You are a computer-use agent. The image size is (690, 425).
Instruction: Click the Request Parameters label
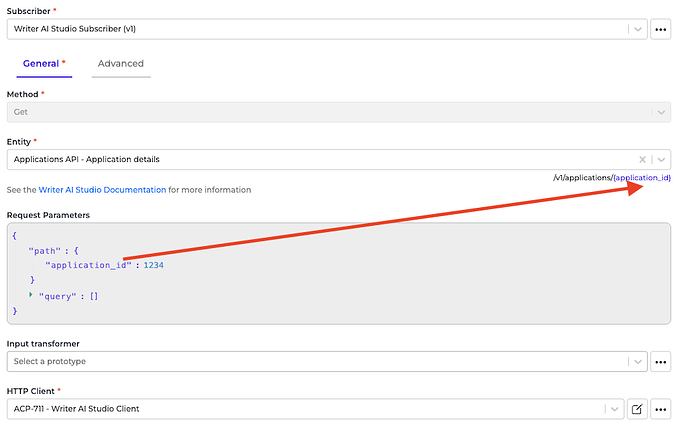pos(48,215)
